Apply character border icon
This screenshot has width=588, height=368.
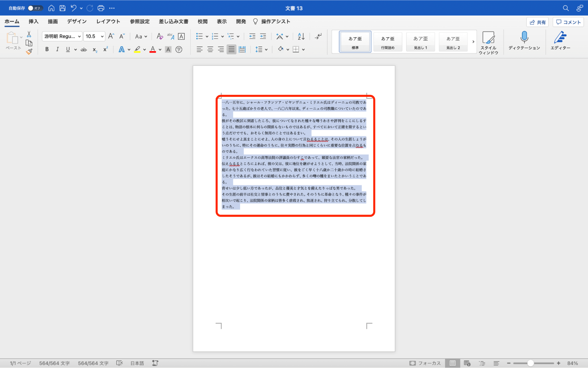181,36
